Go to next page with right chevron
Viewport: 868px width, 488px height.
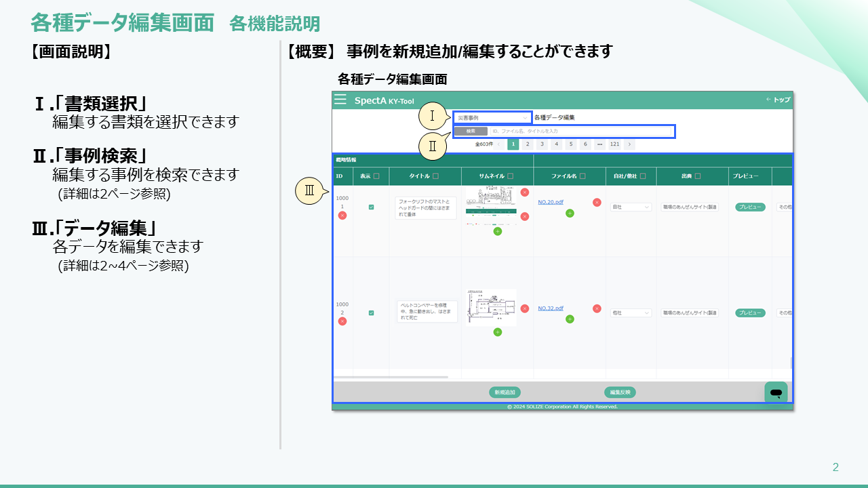[x=629, y=144]
